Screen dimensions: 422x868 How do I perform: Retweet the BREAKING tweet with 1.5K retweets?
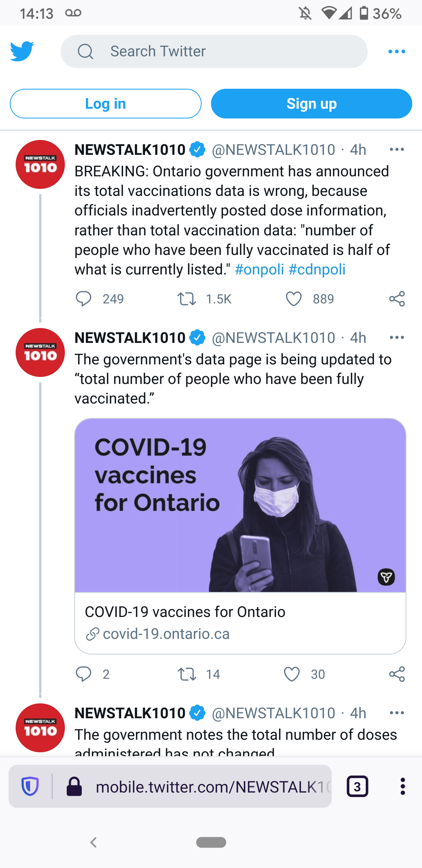(187, 299)
